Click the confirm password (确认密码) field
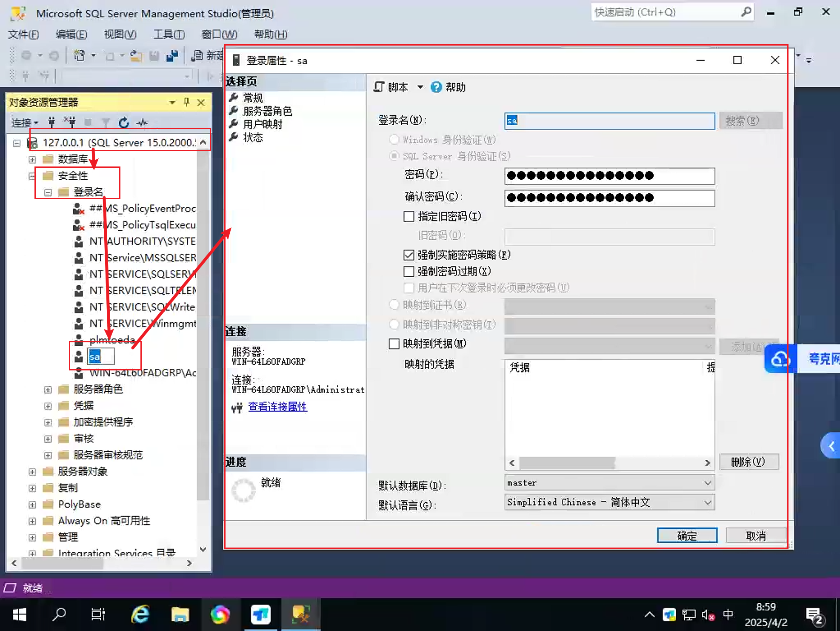The height and width of the screenshot is (631, 840). [609, 198]
